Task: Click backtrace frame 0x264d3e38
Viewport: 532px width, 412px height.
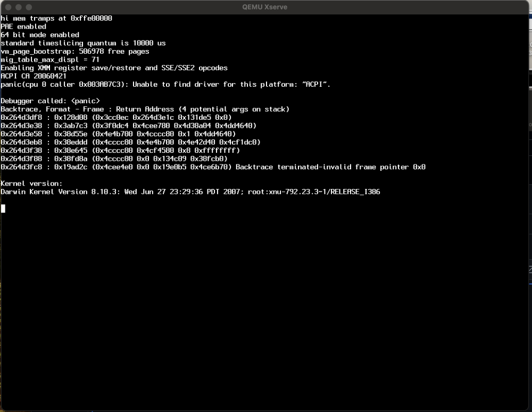Action: pos(129,126)
